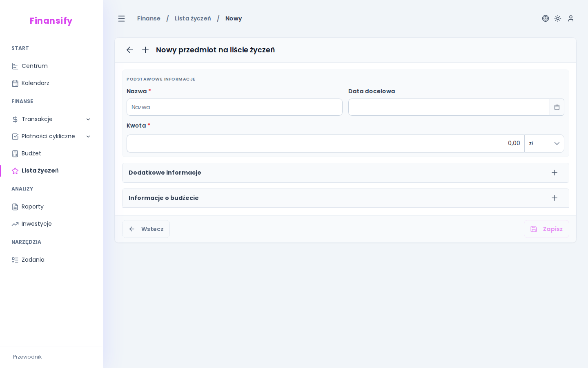The width and height of the screenshot is (588, 368).
Task: Click the Nazwa input field
Action: tap(234, 107)
